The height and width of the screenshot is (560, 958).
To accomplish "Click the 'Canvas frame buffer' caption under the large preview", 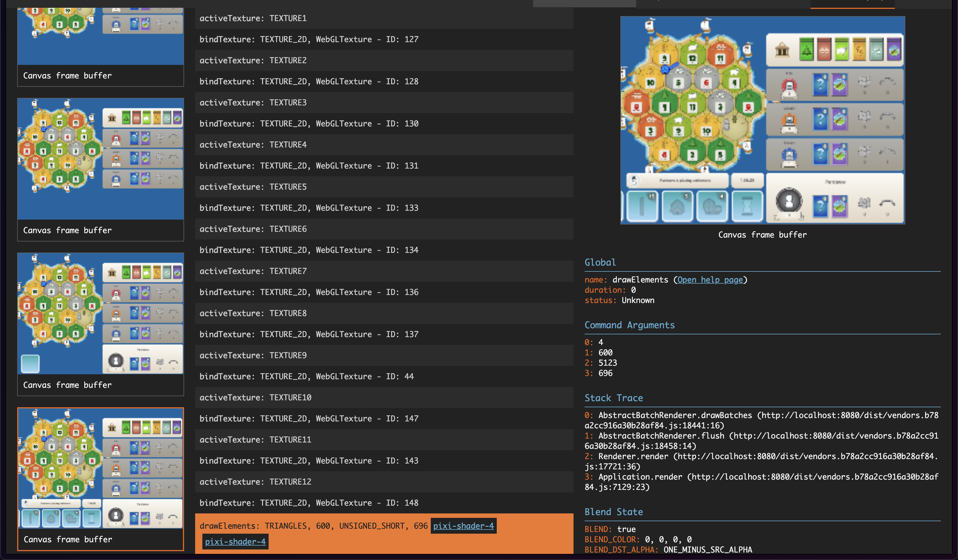I will [763, 235].
